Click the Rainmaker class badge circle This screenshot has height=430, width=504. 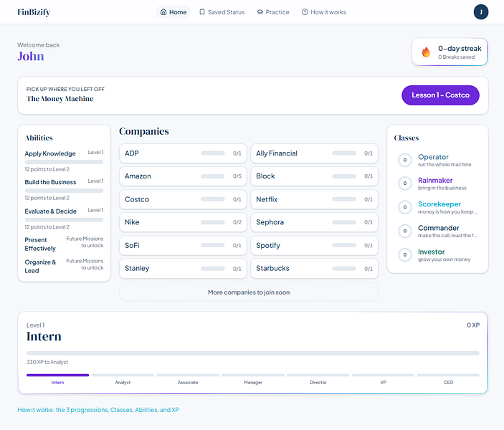(405, 183)
